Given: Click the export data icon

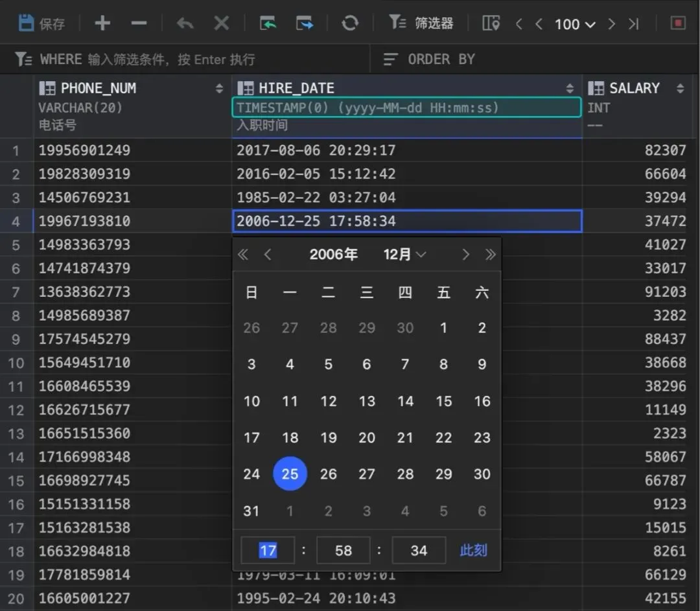Looking at the screenshot, I should [305, 23].
